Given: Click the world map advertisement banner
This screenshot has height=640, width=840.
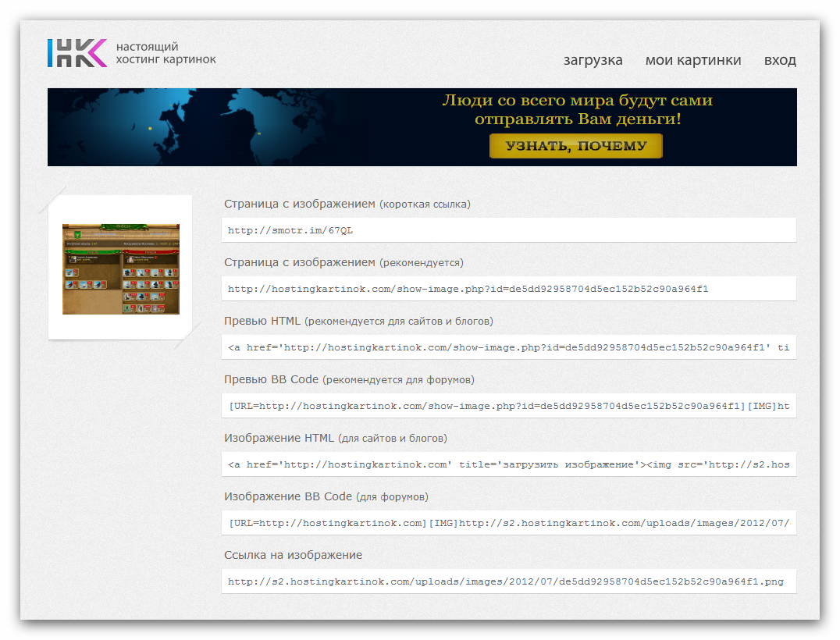Looking at the screenshot, I should coord(422,127).
